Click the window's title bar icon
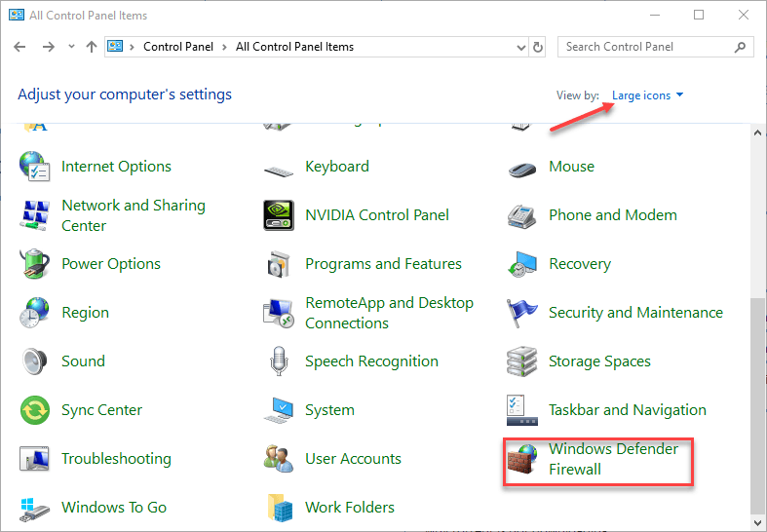767x532 pixels. 17,15
